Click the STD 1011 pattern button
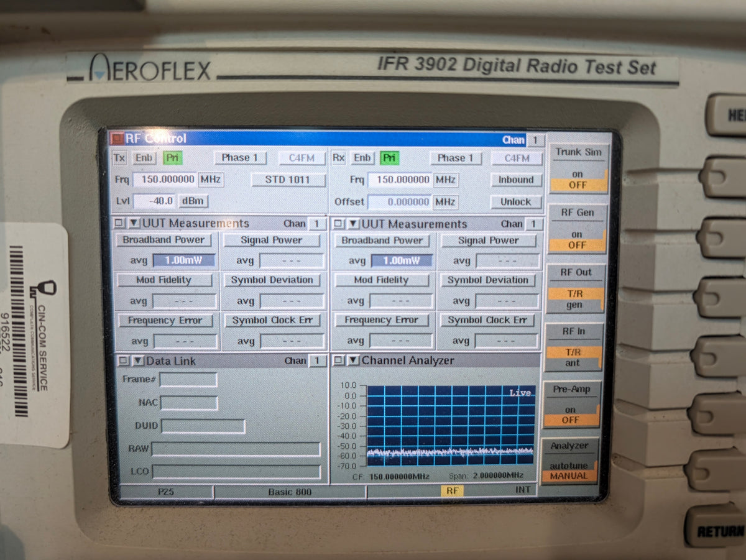This screenshot has height=560, width=746. (x=288, y=180)
